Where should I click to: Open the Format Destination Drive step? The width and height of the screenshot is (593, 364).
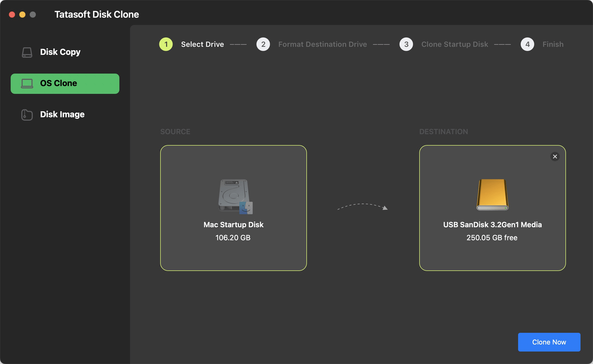coord(323,44)
